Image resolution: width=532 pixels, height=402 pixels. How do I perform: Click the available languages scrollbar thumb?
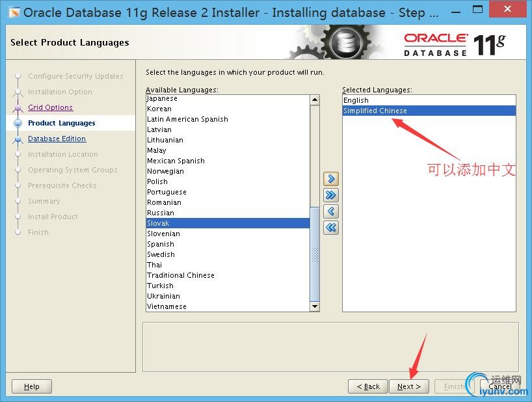coord(315,254)
